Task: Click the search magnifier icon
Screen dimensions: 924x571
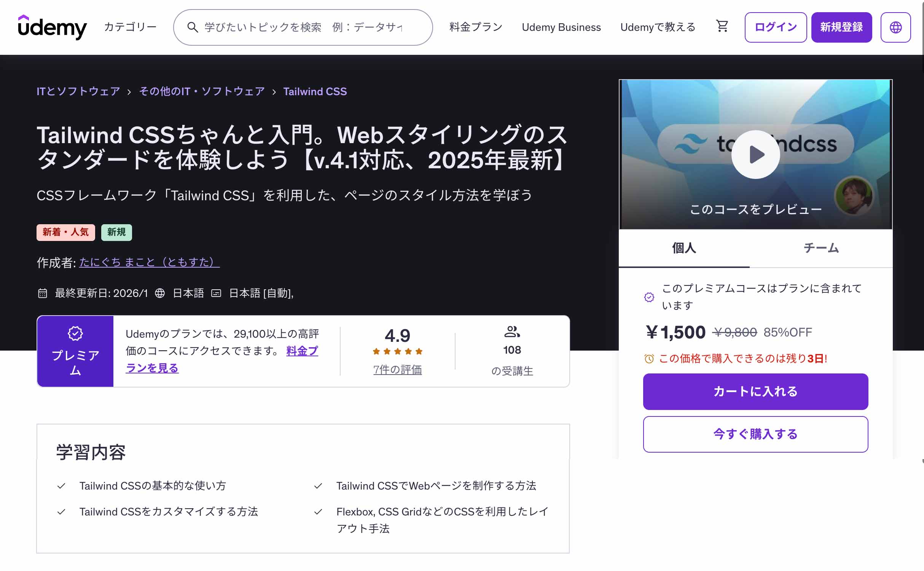Action: coord(193,27)
